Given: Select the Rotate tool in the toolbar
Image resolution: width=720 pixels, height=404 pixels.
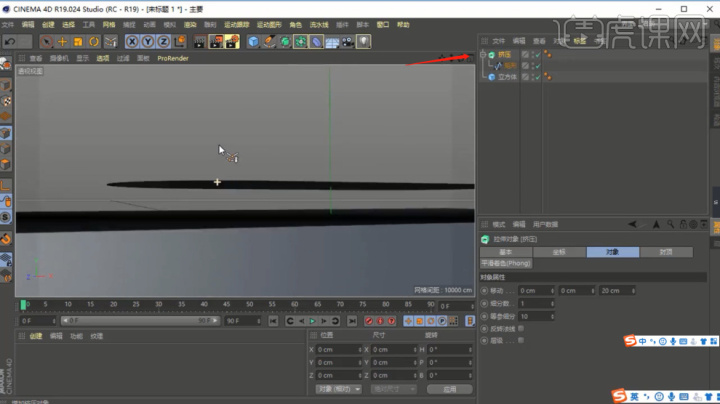Looking at the screenshot, I should [94, 42].
